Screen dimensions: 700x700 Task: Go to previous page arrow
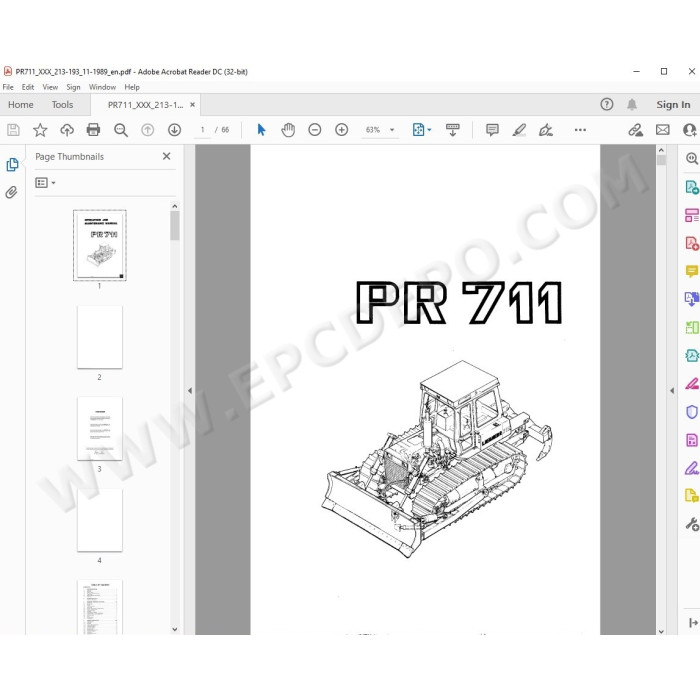point(147,130)
